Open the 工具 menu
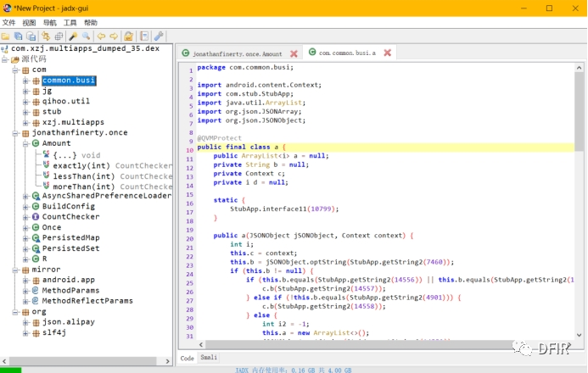The image size is (588, 373). [x=70, y=23]
